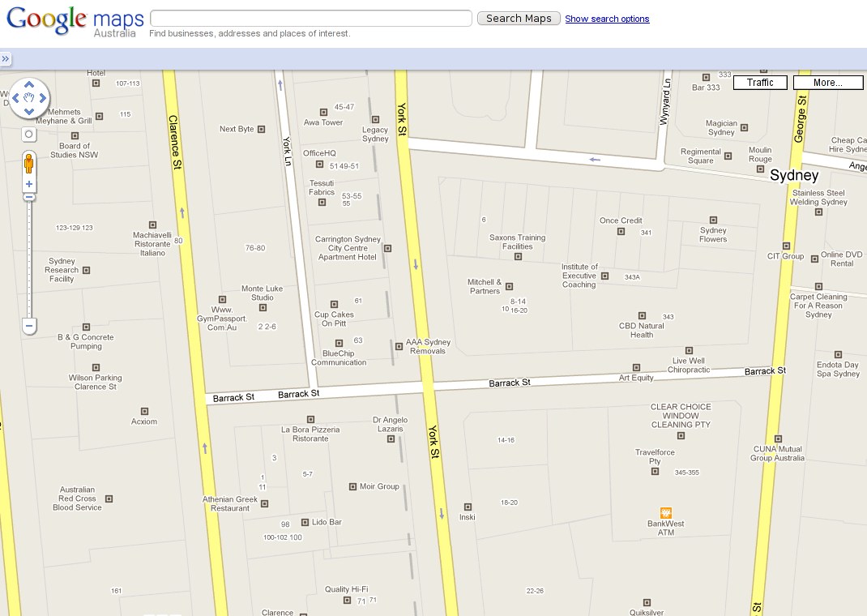Select the Magician Sydney marker
867x616 pixels.
pyautogui.click(x=745, y=128)
